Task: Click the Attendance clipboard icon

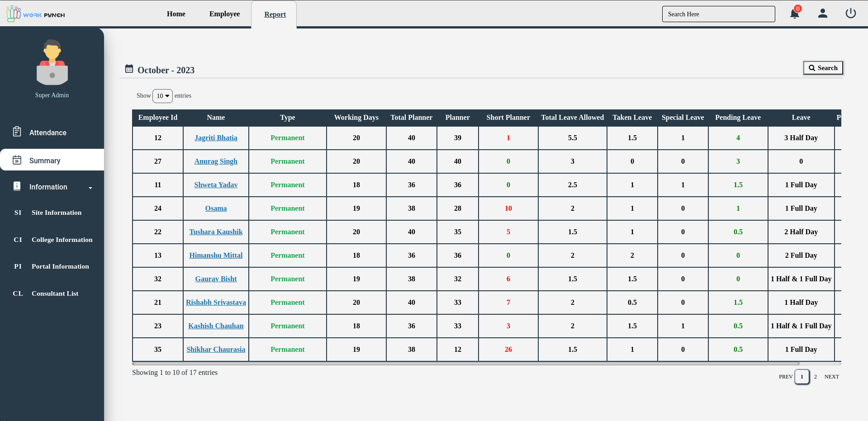Action: click(x=17, y=132)
